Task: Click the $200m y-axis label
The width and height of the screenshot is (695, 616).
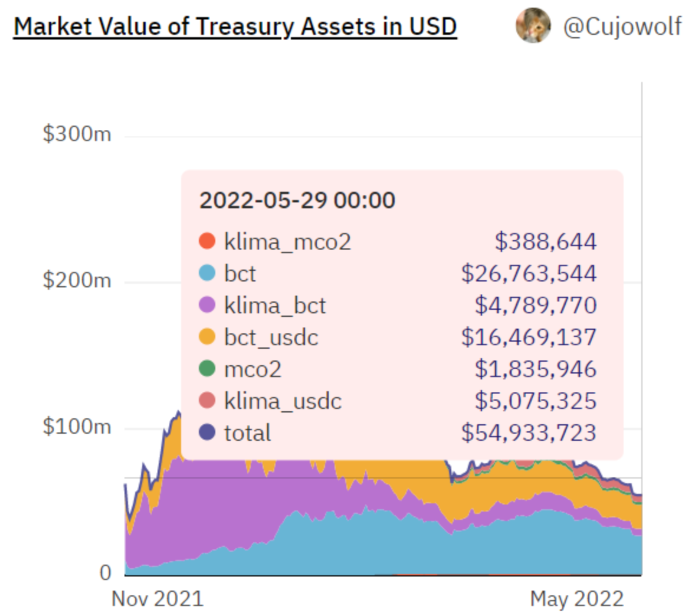Action: (77, 280)
